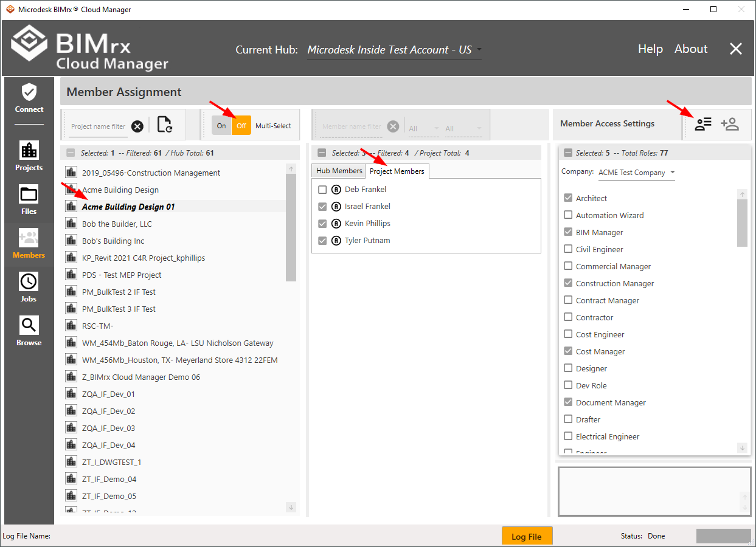Check the Automation Wizard role checkbox
The height and width of the screenshot is (547, 756).
568,215
